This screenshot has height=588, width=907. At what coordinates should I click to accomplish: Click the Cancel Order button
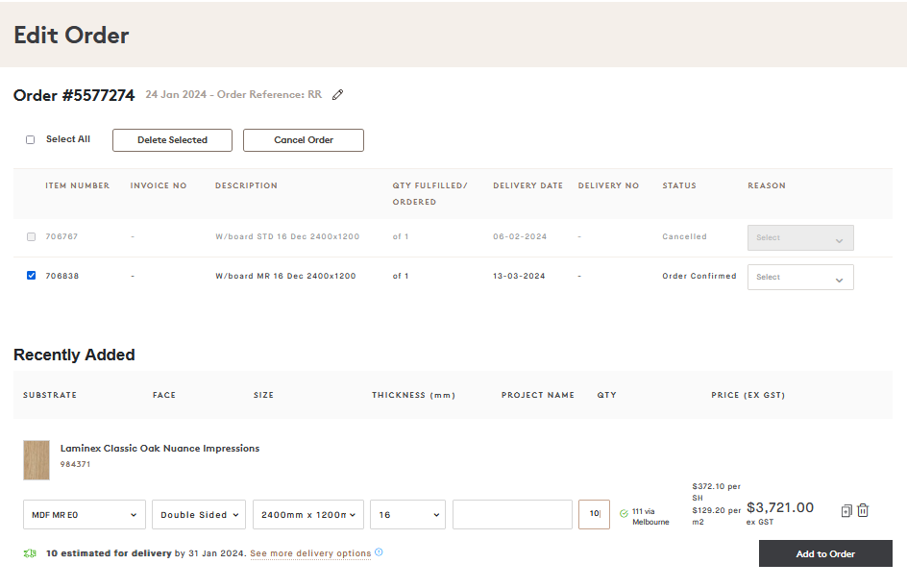303,140
